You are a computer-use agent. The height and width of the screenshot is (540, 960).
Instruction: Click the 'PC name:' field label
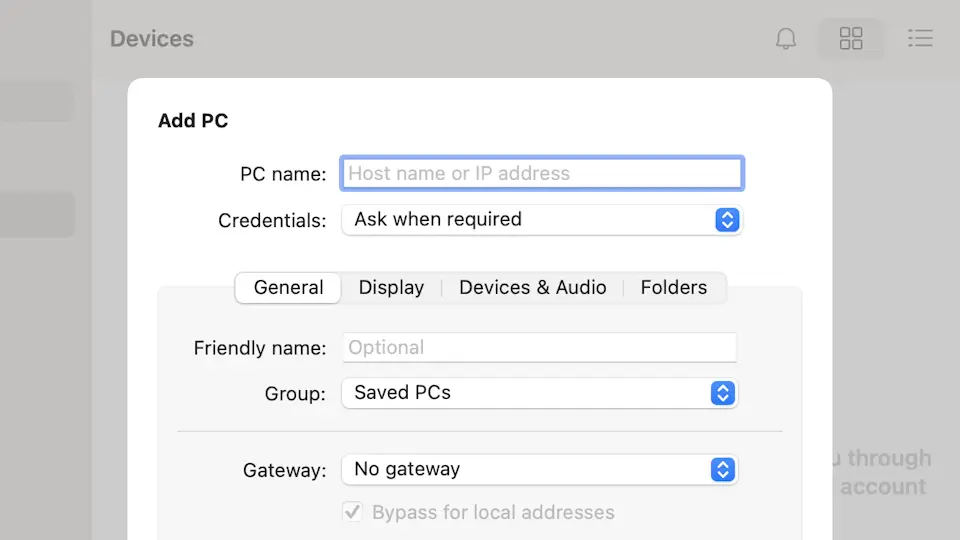click(283, 174)
